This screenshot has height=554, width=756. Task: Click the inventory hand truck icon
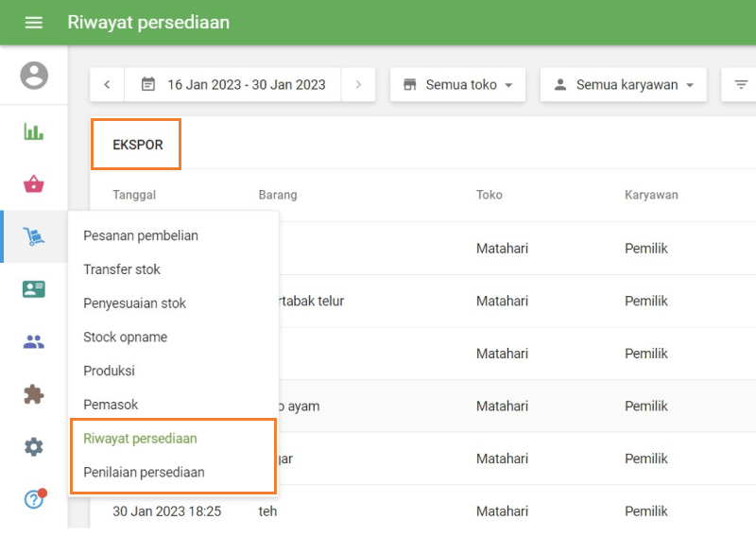click(34, 237)
